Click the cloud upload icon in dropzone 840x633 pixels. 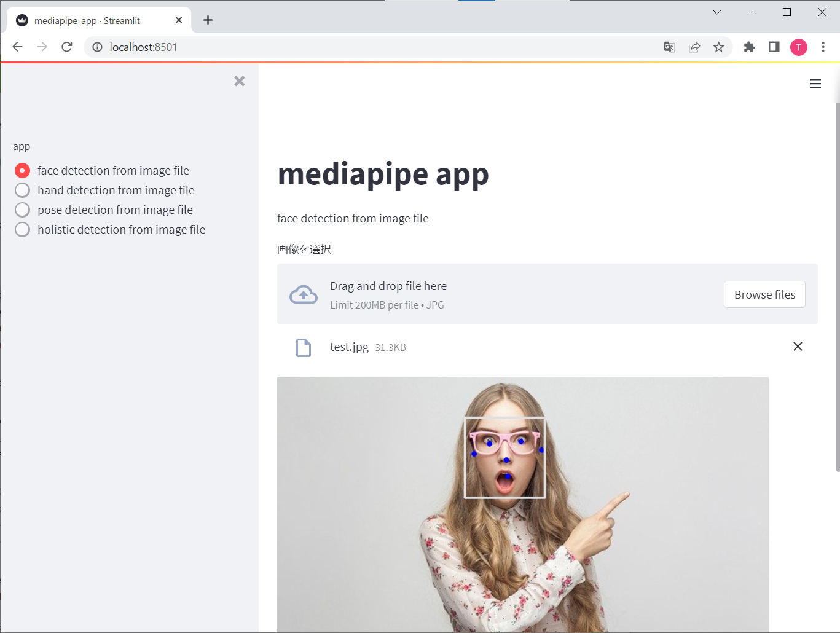point(303,294)
